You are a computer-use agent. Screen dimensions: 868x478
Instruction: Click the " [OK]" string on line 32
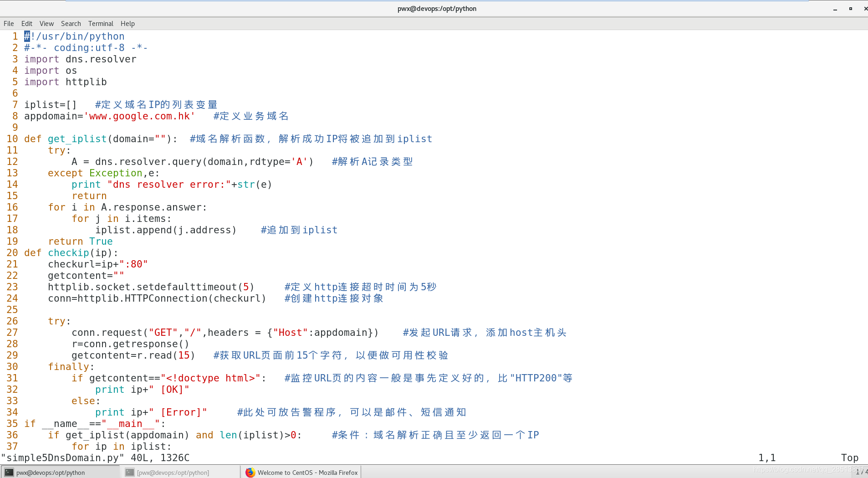(169, 390)
